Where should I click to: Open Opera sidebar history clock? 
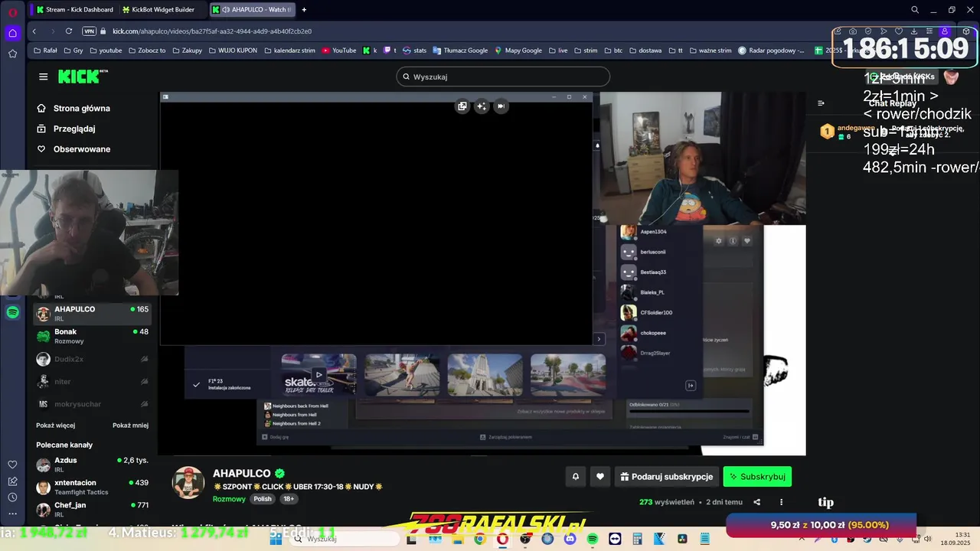click(x=12, y=497)
